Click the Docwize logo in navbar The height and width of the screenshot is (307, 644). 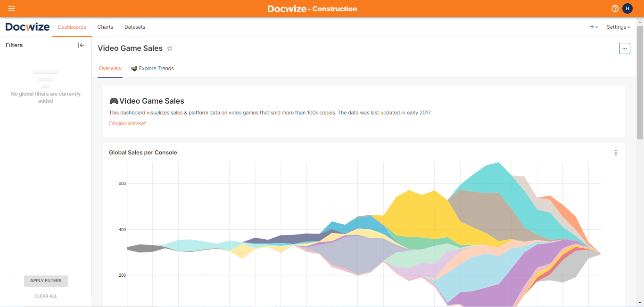pyautogui.click(x=27, y=27)
